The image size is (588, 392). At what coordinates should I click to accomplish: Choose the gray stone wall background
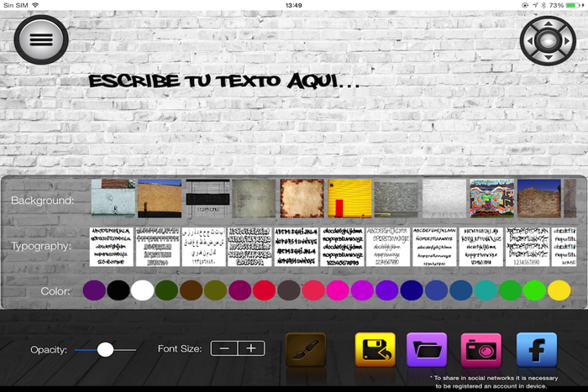(396, 198)
